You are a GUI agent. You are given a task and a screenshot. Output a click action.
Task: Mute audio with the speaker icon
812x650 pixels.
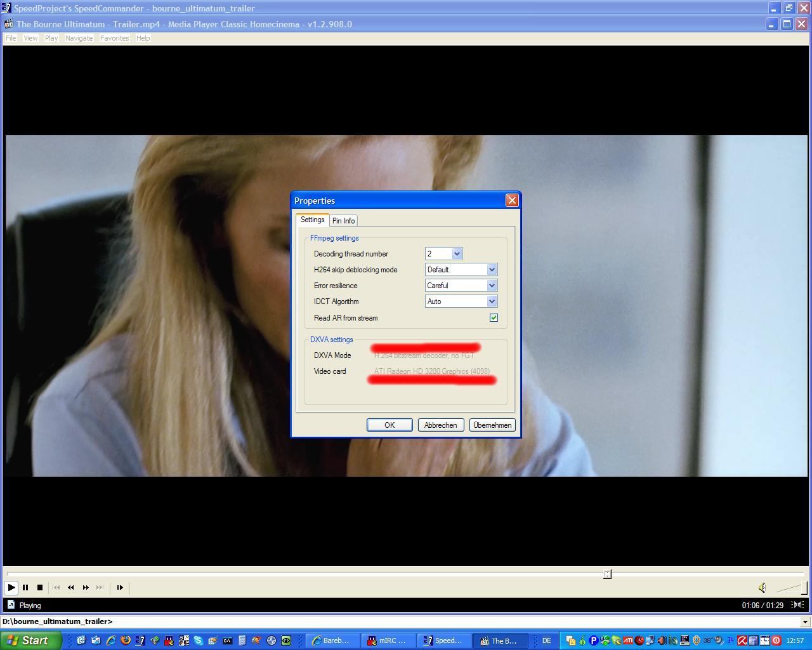pos(762,587)
